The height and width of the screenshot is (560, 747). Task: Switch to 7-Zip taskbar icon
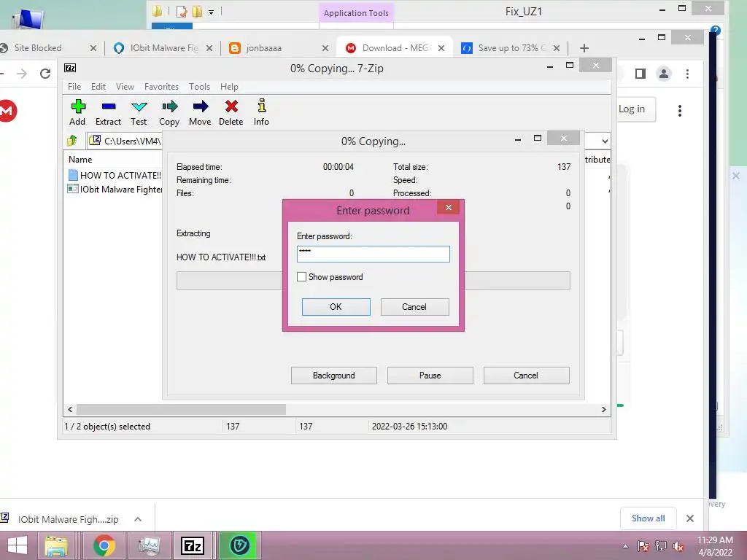tap(193, 545)
